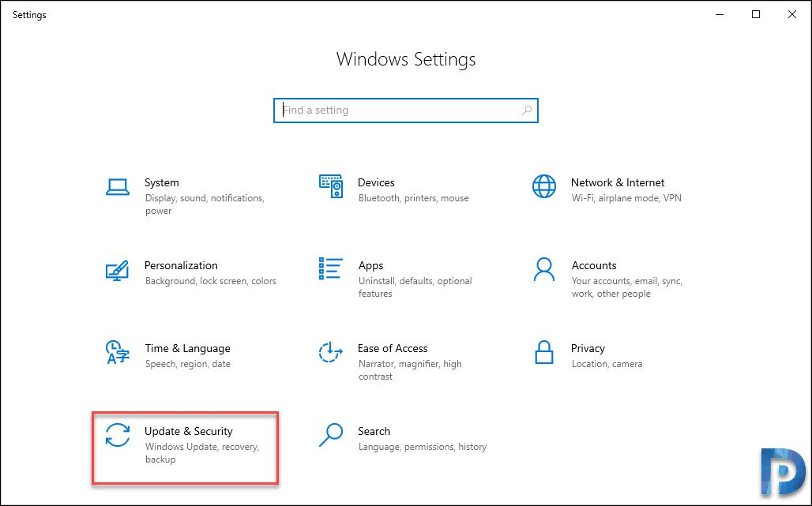Open the 'Privacy' title label
The width and height of the screenshot is (812, 506).
pyautogui.click(x=588, y=349)
